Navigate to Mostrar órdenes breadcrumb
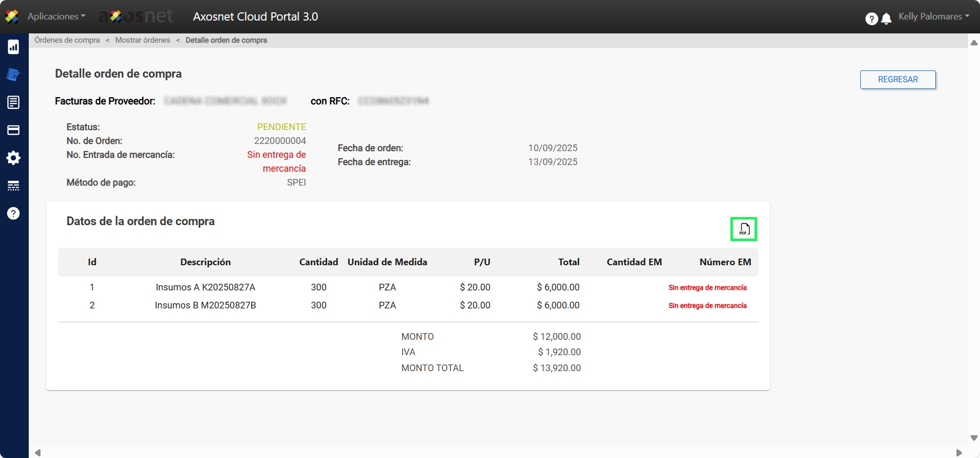This screenshot has height=458, width=980. 143,40
